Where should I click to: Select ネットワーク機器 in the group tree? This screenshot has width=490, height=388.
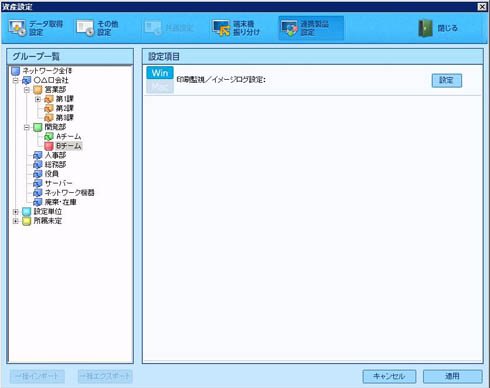[x=69, y=193]
